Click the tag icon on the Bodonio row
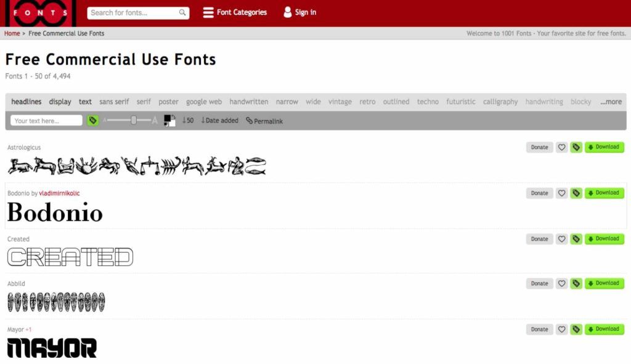The height and width of the screenshot is (364, 631). tap(576, 193)
